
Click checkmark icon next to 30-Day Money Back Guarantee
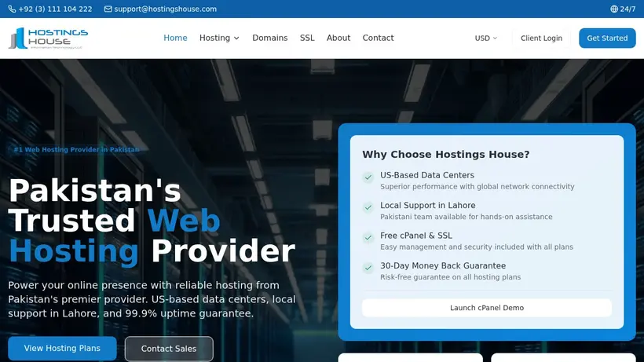pyautogui.click(x=368, y=268)
